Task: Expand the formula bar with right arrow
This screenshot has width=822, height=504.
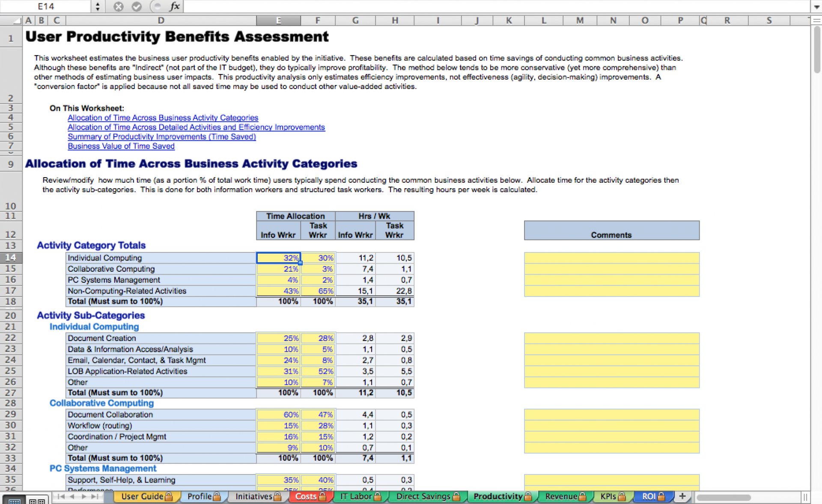Action: (x=816, y=7)
